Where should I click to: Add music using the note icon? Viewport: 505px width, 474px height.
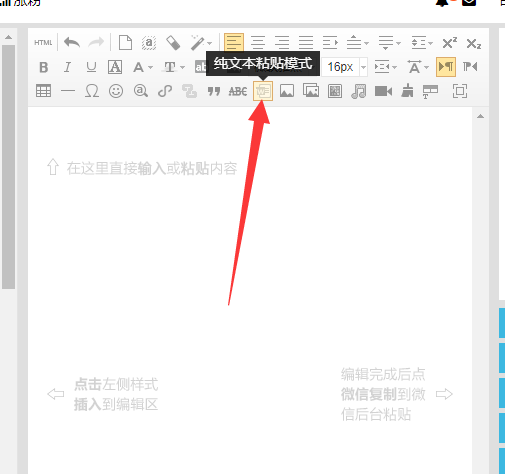(359, 91)
